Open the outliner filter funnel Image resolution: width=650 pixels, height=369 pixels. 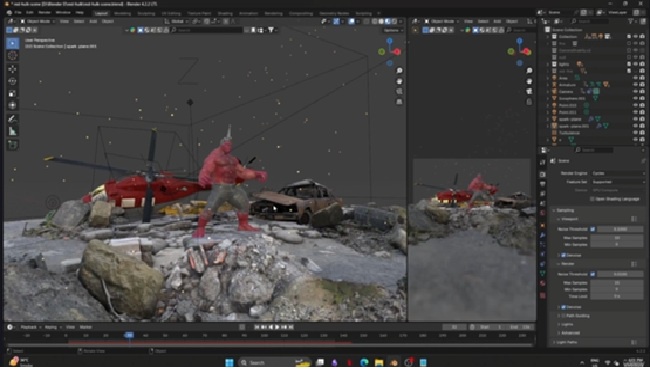632,21
